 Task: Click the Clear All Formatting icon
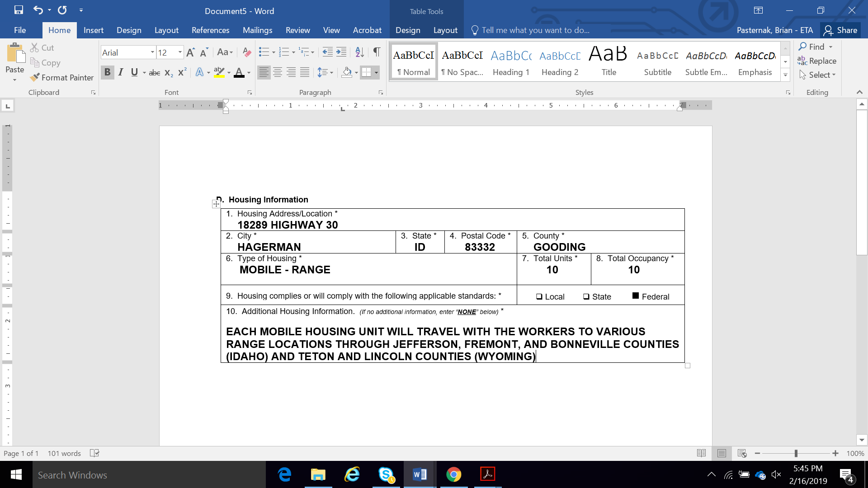(x=246, y=52)
